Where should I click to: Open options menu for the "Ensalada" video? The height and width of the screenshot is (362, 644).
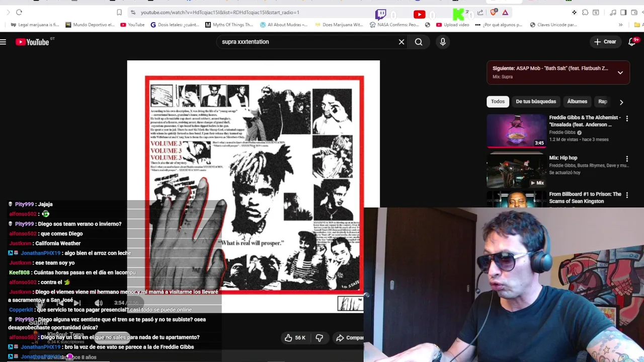pos(627,118)
